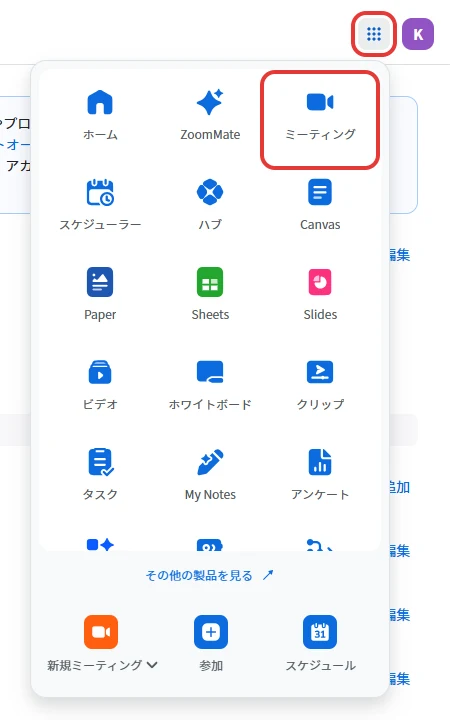The width and height of the screenshot is (450, 720).
Task: Start a 新規ミーティング with the orange camera
Action: 101,632
